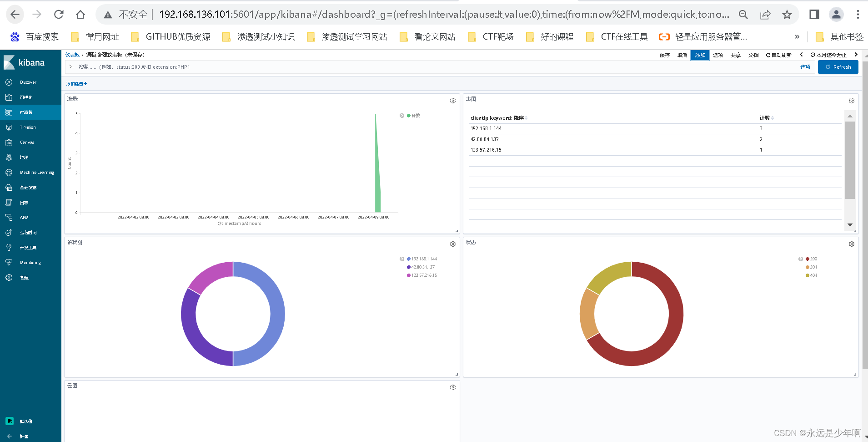The image size is (868, 442).
Task: Click 添加 in the dashboard menu
Action: pos(700,55)
